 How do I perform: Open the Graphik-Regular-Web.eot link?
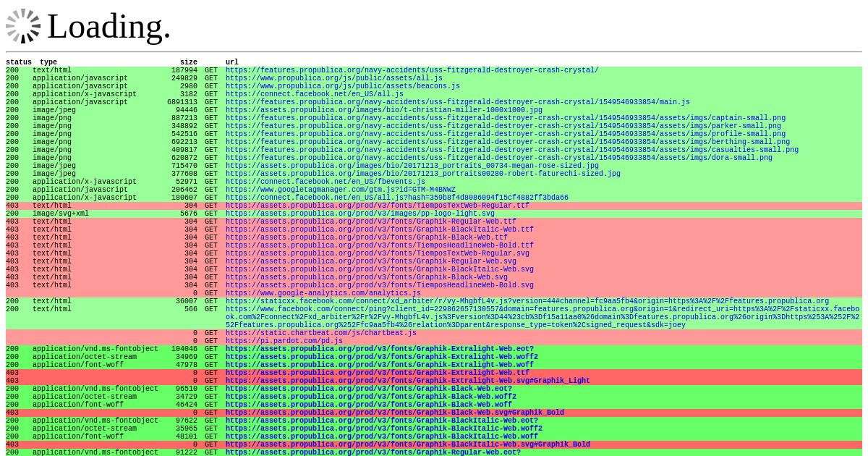coord(373,452)
